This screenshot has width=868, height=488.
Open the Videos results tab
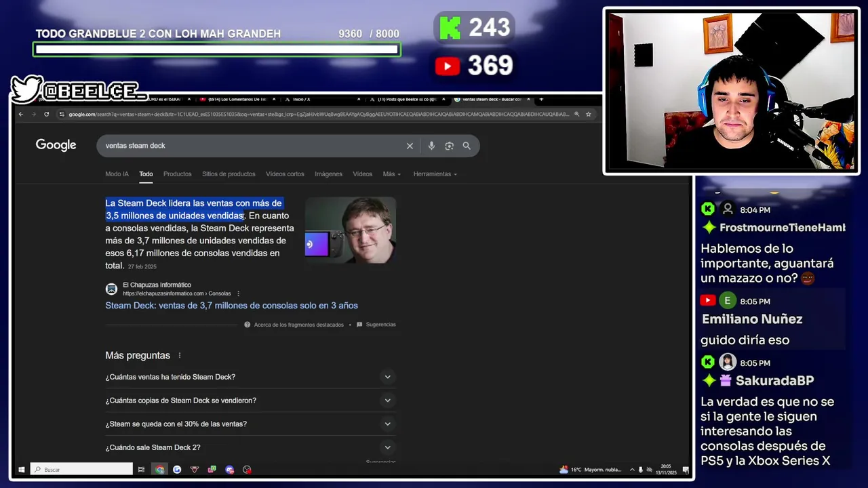tap(362, 174)
